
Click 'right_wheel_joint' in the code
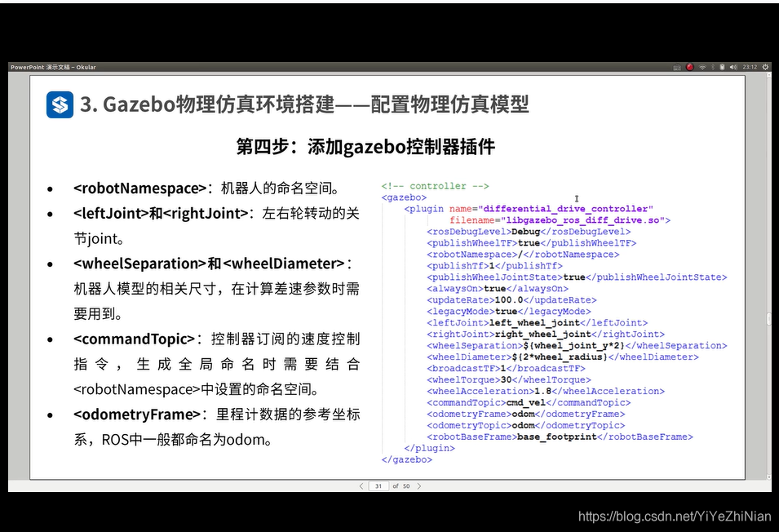[x=543, y=335]
